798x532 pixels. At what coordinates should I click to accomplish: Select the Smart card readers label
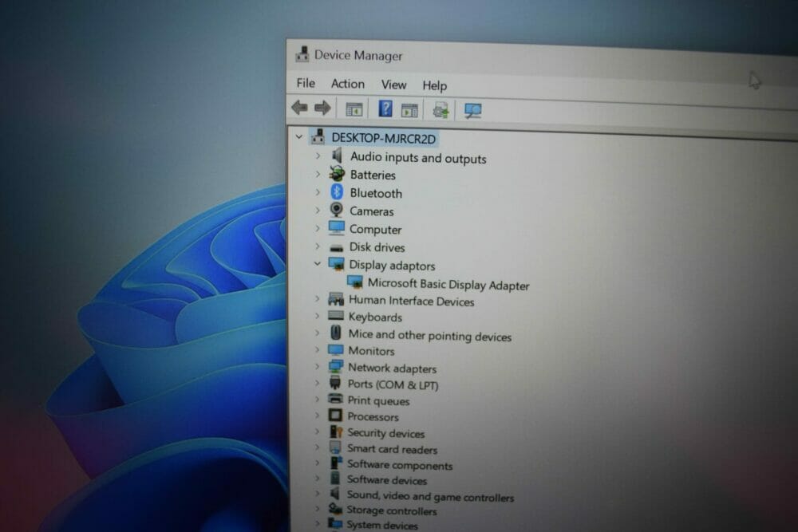point(393,449)
